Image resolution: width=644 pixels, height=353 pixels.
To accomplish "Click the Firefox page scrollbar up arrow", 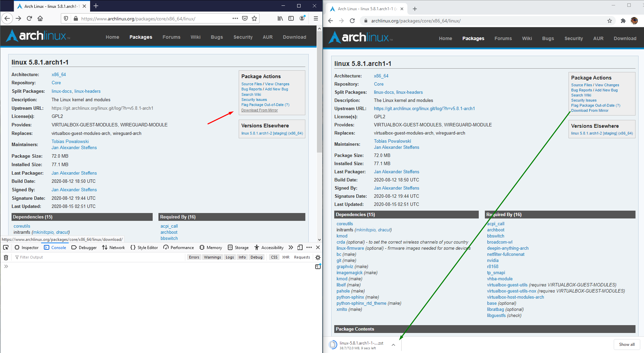I will coord(319,29).
